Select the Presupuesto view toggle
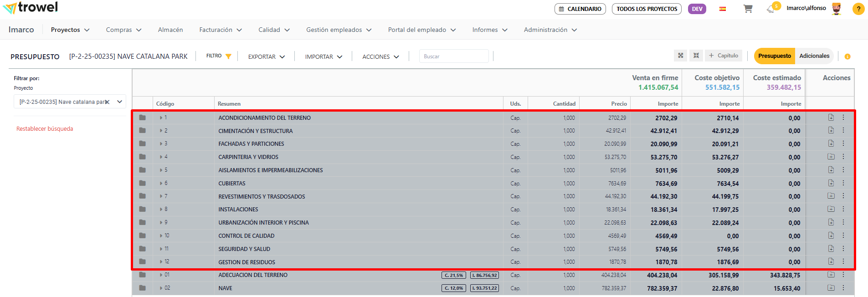The image size is (868, 297). click(x=774, y=56)
